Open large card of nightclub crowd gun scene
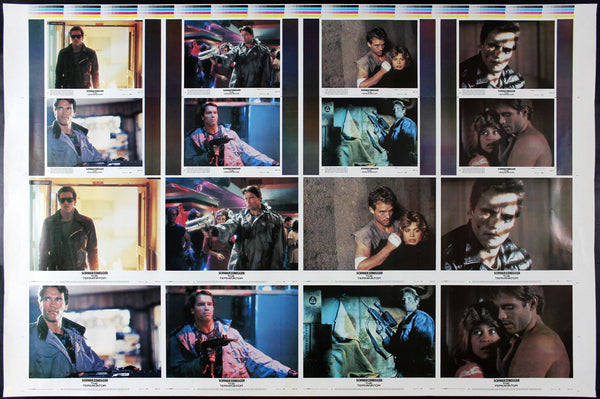Image resolution: width=600 pixels, height=399 pixels. point(232,224)
